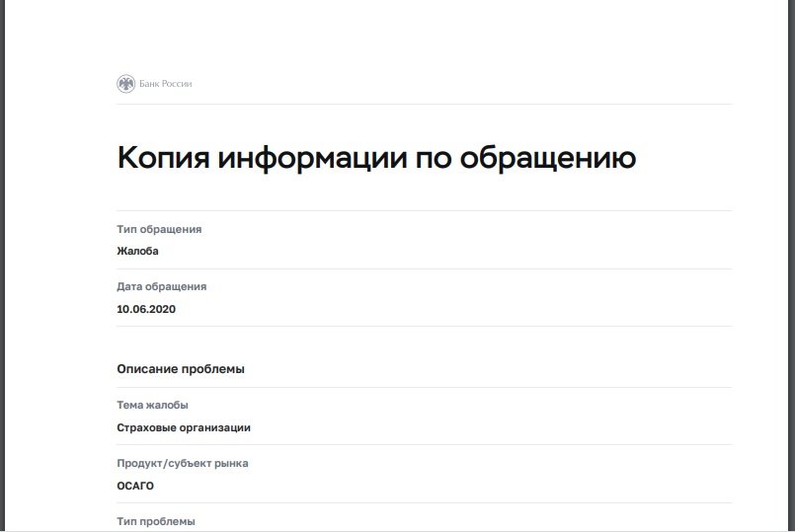
Task: Select the 'Тип обращения' field label
Action: click(159, 229)
